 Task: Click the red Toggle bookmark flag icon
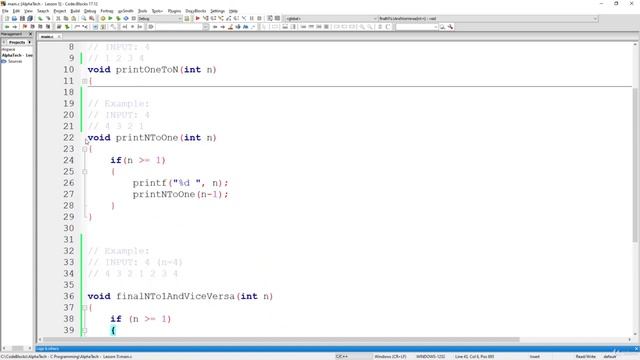pos(24,27)
